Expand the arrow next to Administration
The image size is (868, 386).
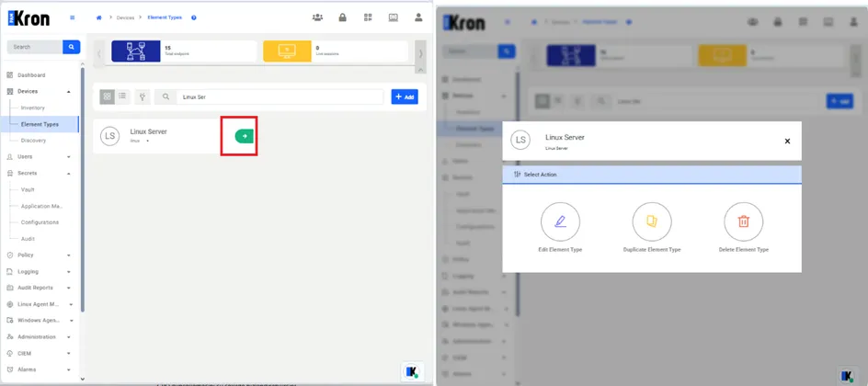(69, 336)
